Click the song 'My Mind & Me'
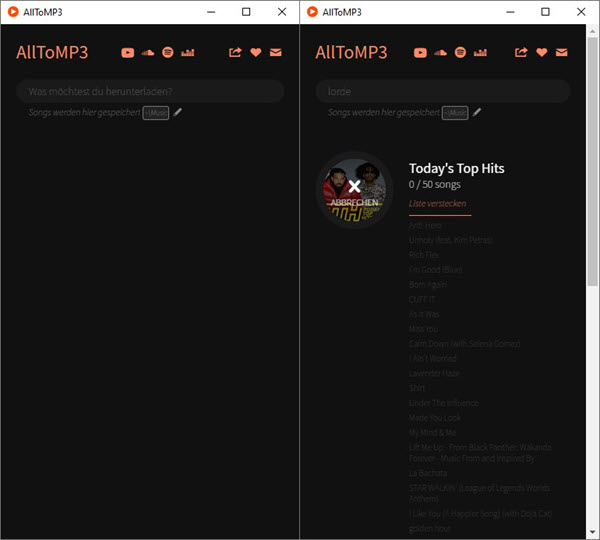This screenshot has width=600, height=540. 432,433
